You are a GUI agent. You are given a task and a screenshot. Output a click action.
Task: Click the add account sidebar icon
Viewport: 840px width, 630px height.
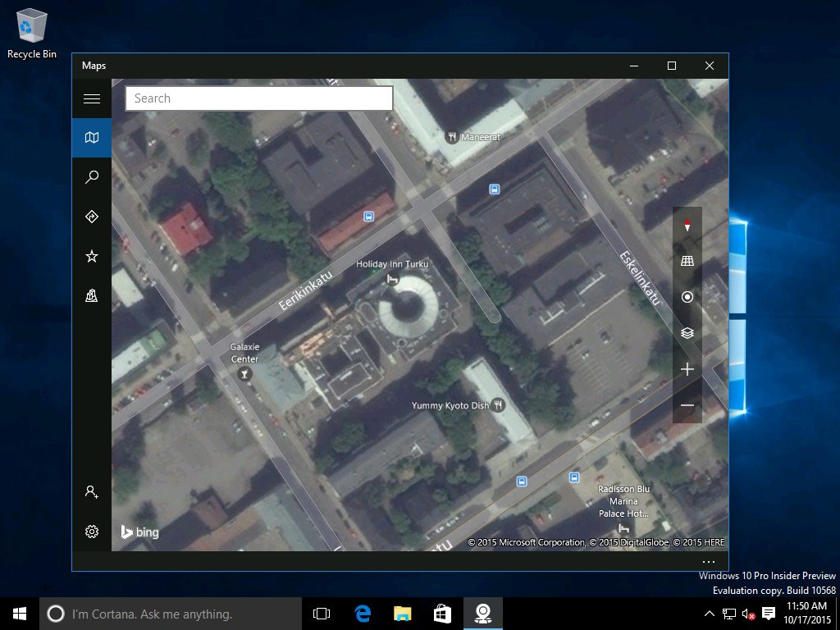(x=92, y=492)
